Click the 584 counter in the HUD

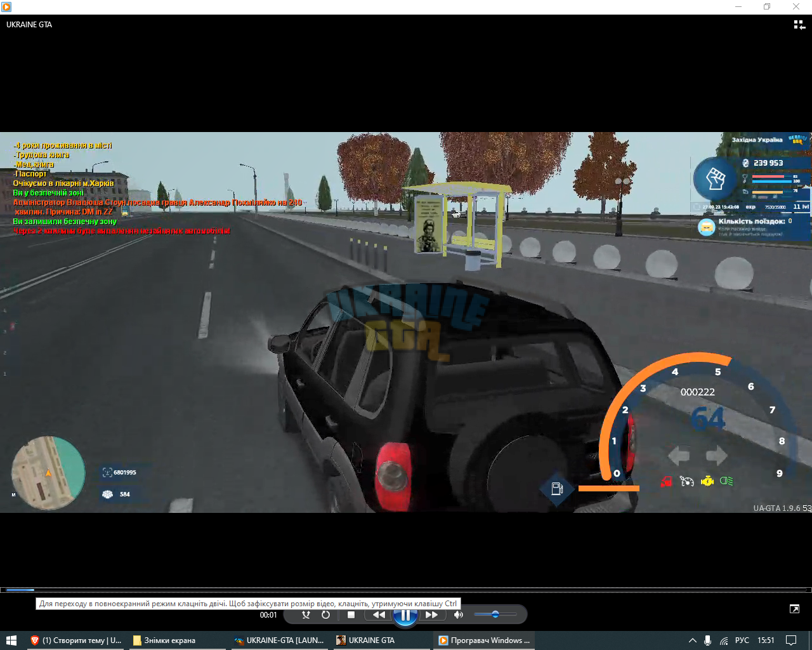point(125,494)
